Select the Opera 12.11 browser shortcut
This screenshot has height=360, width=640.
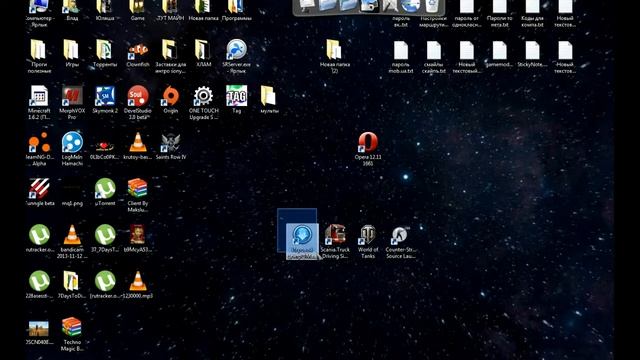point(368,142)
